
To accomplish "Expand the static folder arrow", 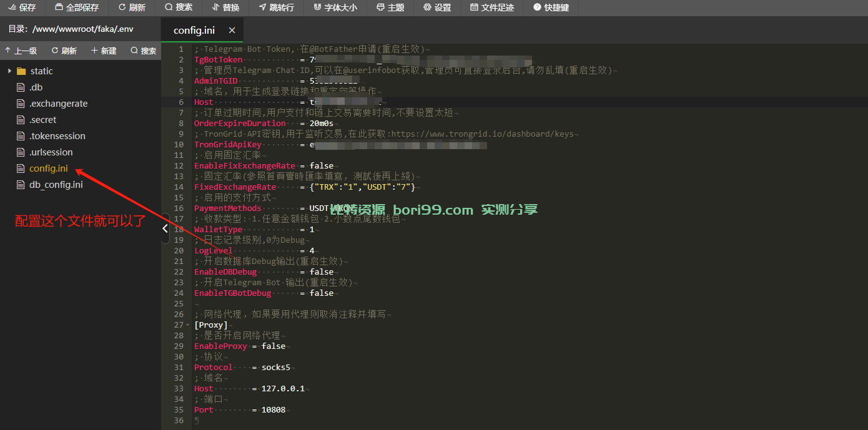I will click(9, 71).
